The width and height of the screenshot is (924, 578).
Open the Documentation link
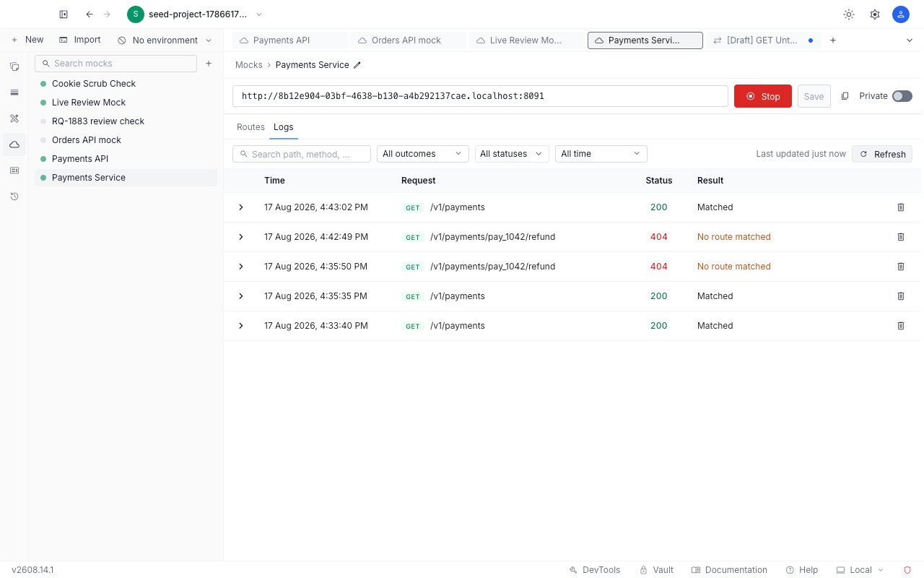pos(729,570)
